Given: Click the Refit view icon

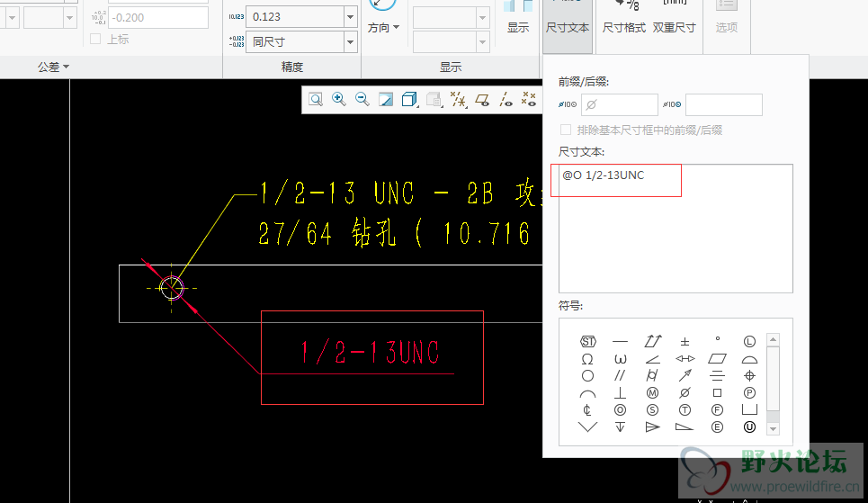Looking at the screenshot, I should pos(316,100).
